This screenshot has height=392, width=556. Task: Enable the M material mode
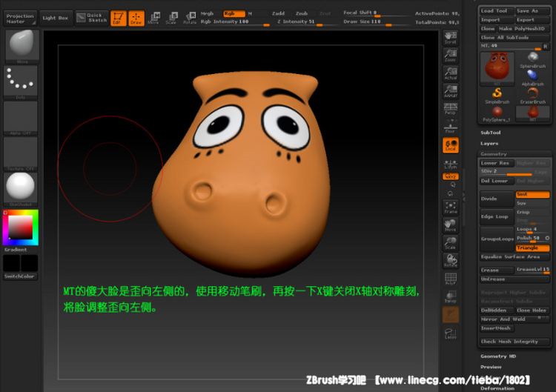click(x=250, y=13)
